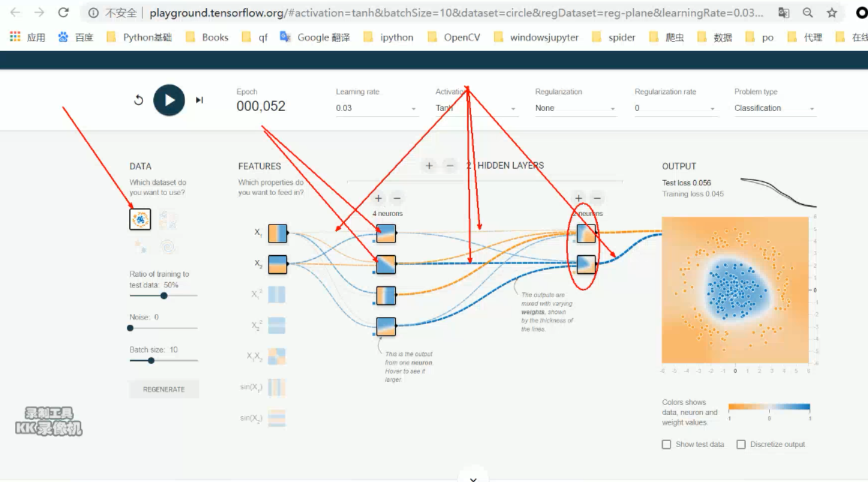Select fourth neuron in first hidden layer
This screenshot has width=868, height=482.
click(x=386, y=327)
